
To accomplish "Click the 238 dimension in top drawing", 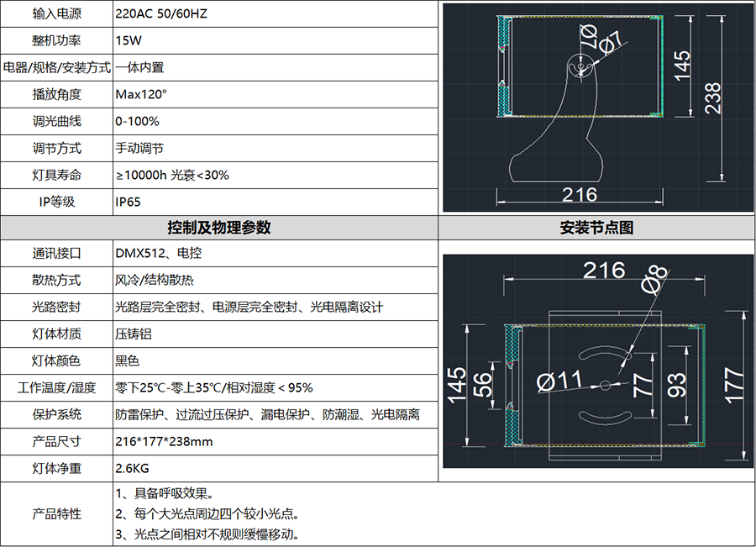I will click(712, 99).
